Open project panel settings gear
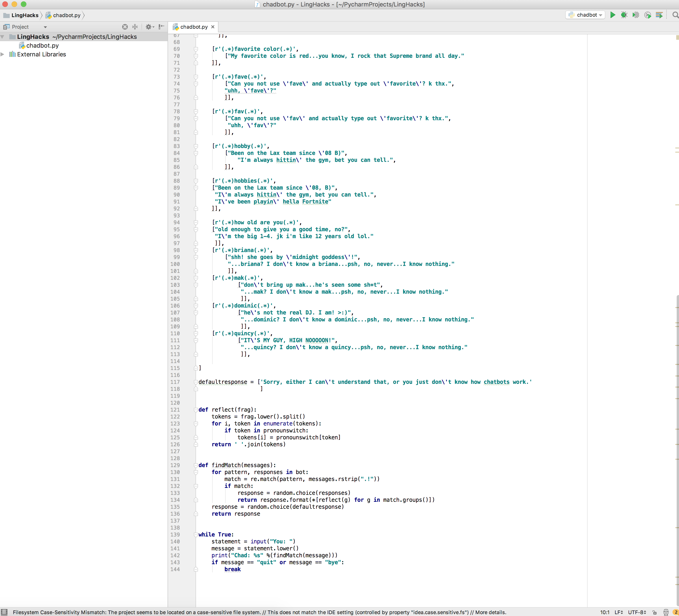 pyautogui.click(x=149, y=27)
